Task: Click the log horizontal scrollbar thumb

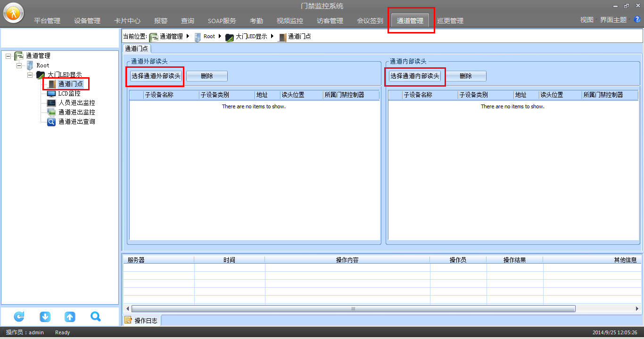Action: 353,308
